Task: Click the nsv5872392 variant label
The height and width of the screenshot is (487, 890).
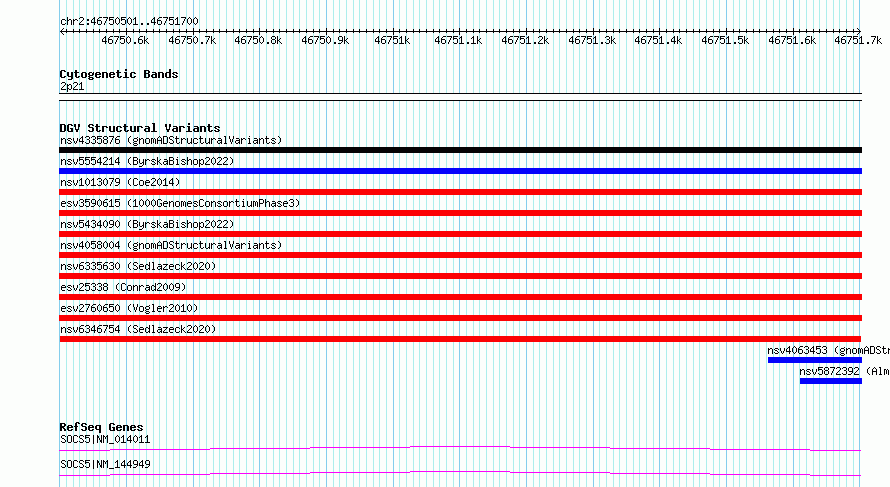Action: 844,371
